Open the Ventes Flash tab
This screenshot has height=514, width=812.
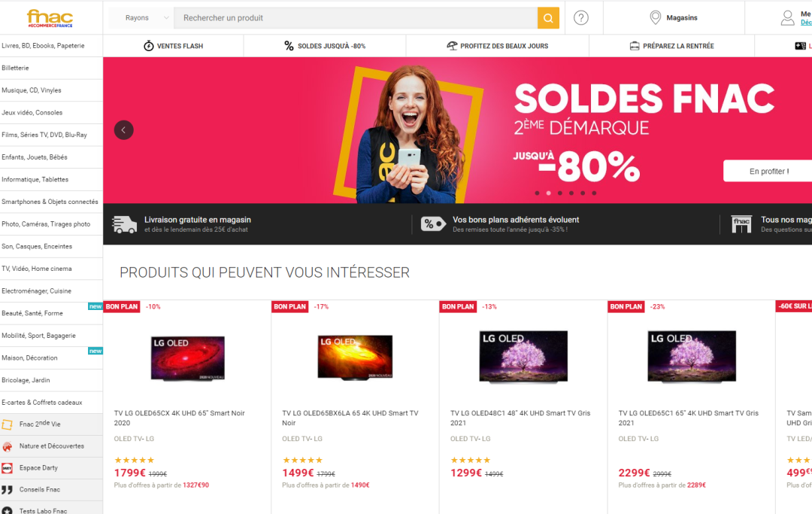click(x=174, y=46)
